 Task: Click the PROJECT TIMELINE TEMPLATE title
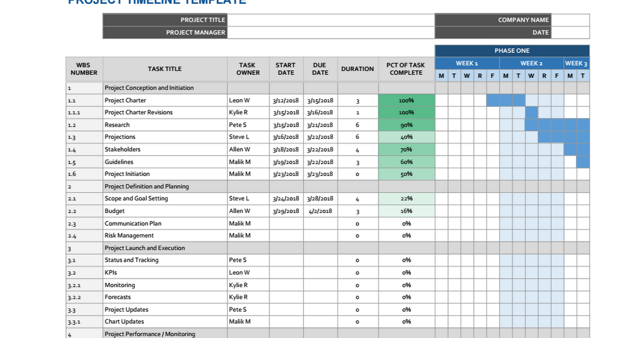coord(157,2)
